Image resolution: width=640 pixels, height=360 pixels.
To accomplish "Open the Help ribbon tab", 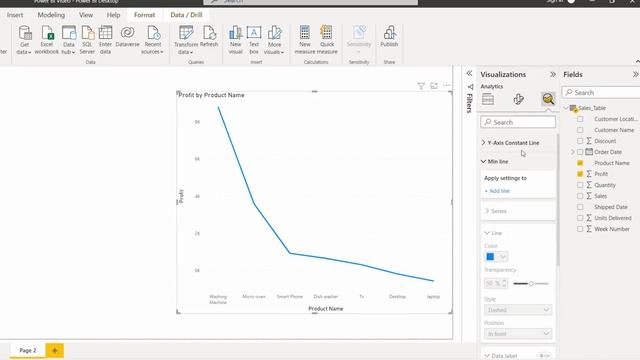I will click(x=113, y=15).
